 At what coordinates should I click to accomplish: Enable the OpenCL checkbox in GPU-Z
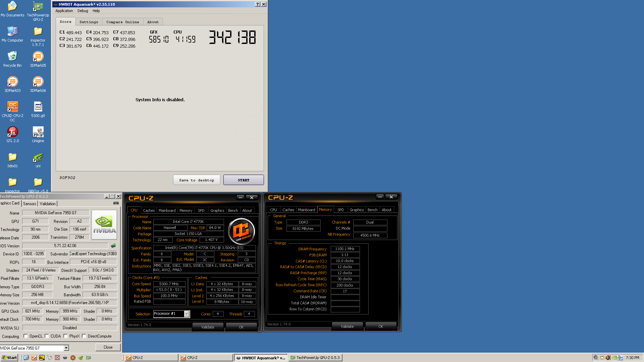tap(25, 336)
